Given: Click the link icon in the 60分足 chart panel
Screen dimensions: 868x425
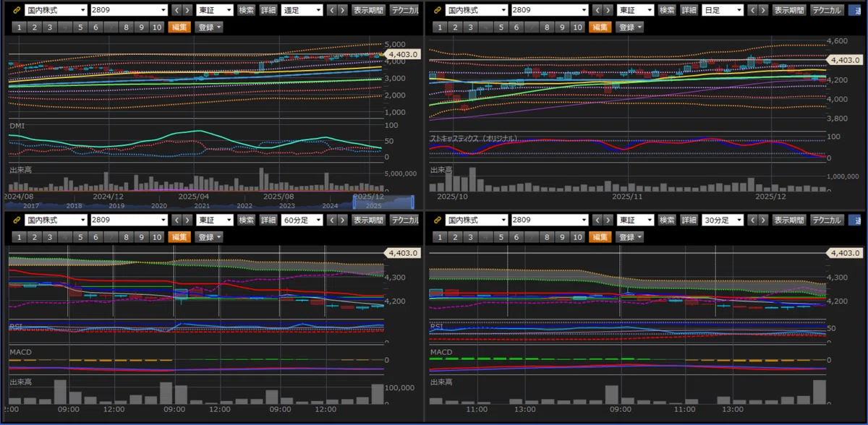Looking at the screenshot, I should tap(15, 220).
